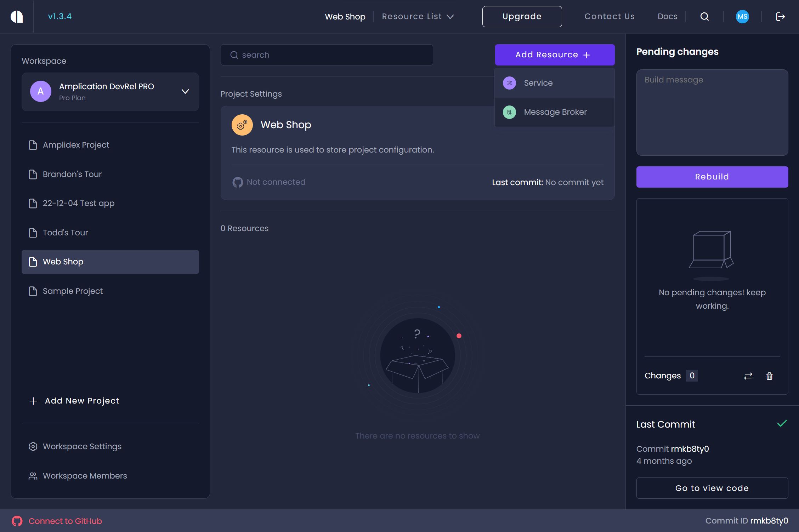Click Add New Project

74,401
